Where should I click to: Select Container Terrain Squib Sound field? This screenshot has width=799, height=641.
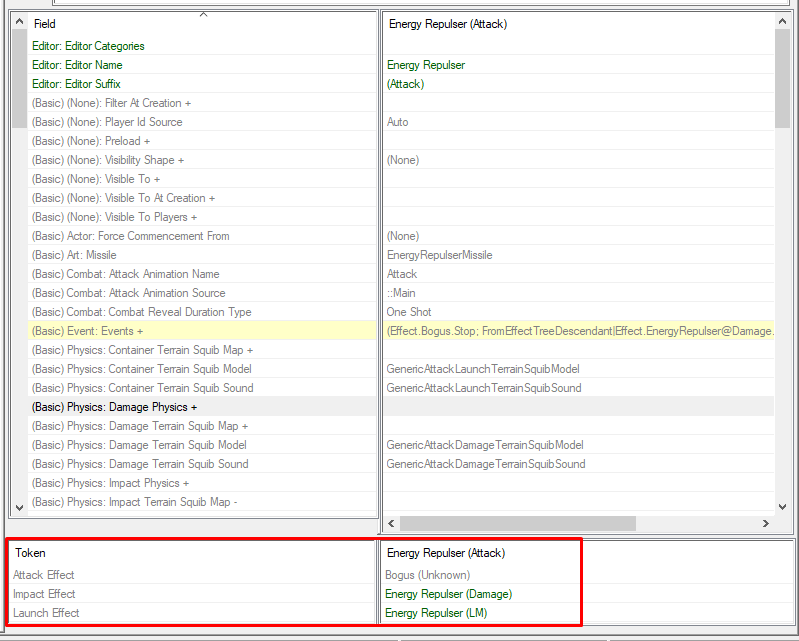(x=202, y=388)
